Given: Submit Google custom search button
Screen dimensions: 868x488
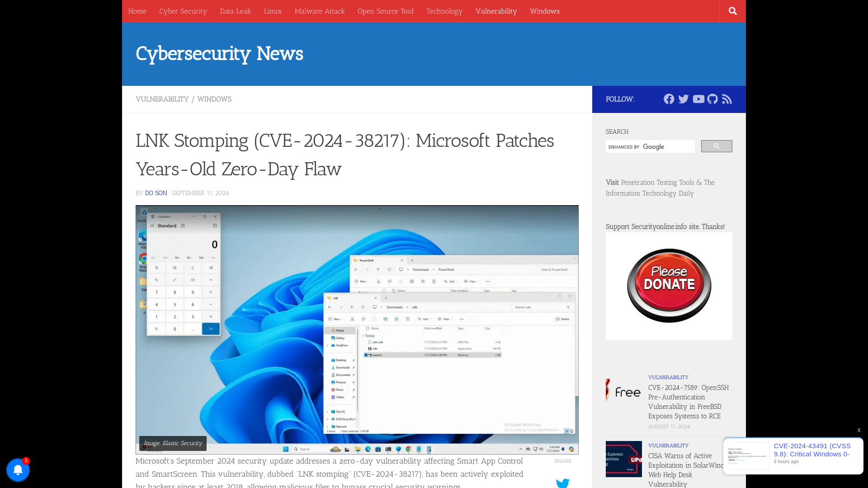Looking at the screenshot, I should (717, 146).
